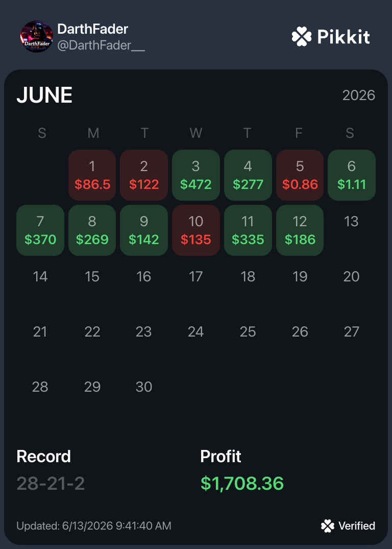Select the June 2 tile showing $122
This screenshot has height=549, width=392.
coord(144,175)
